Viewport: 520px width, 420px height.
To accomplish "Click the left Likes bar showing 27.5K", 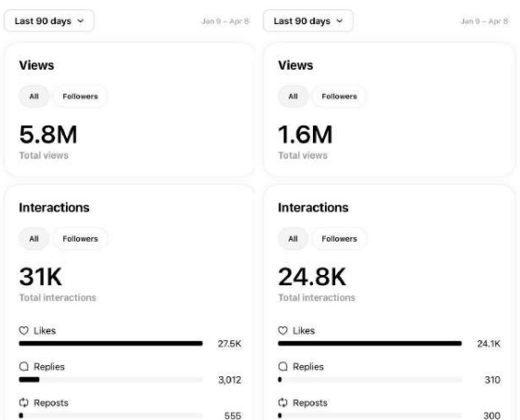I will (110, 344).
